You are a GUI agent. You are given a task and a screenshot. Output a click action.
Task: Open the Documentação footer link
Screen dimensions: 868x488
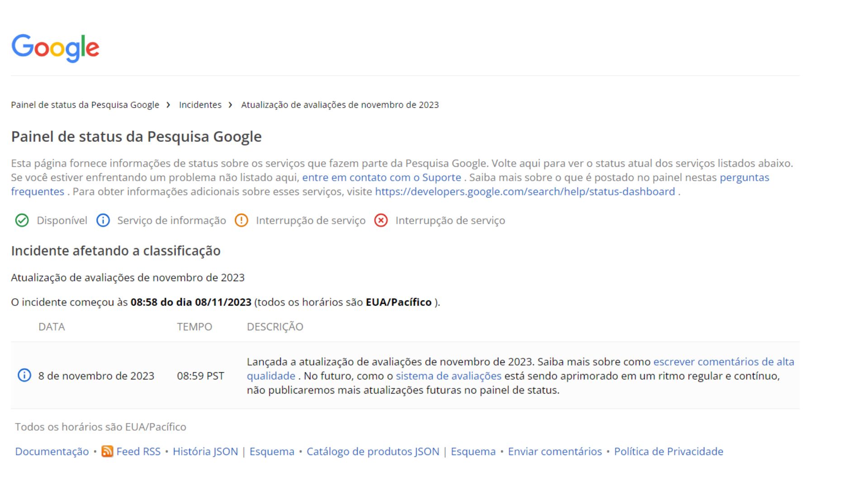click(x=52, y=451)
